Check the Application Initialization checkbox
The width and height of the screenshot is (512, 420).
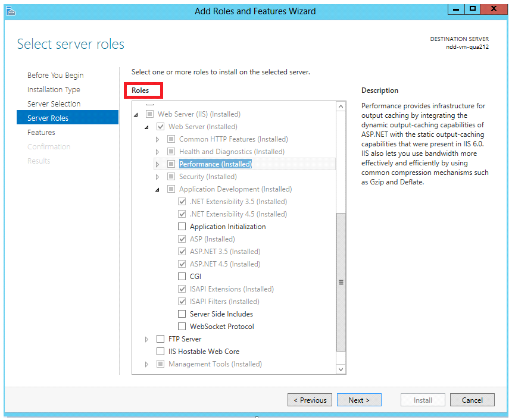point(182,227)
